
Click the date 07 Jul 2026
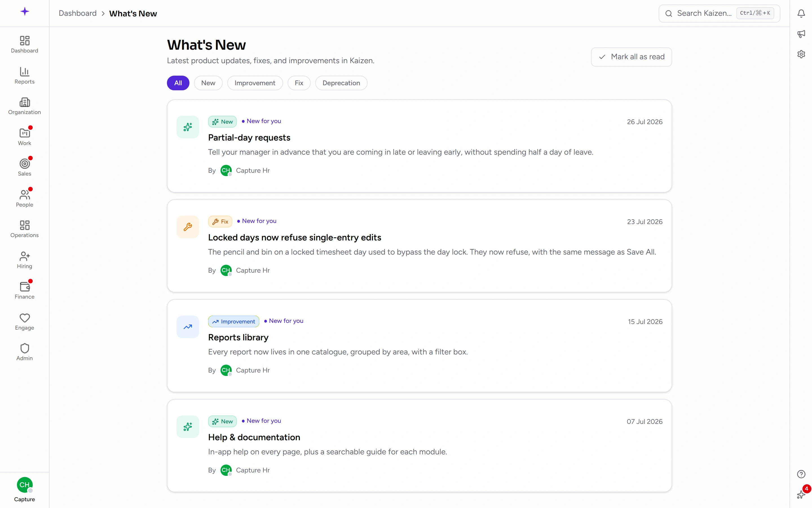[644, 421]
